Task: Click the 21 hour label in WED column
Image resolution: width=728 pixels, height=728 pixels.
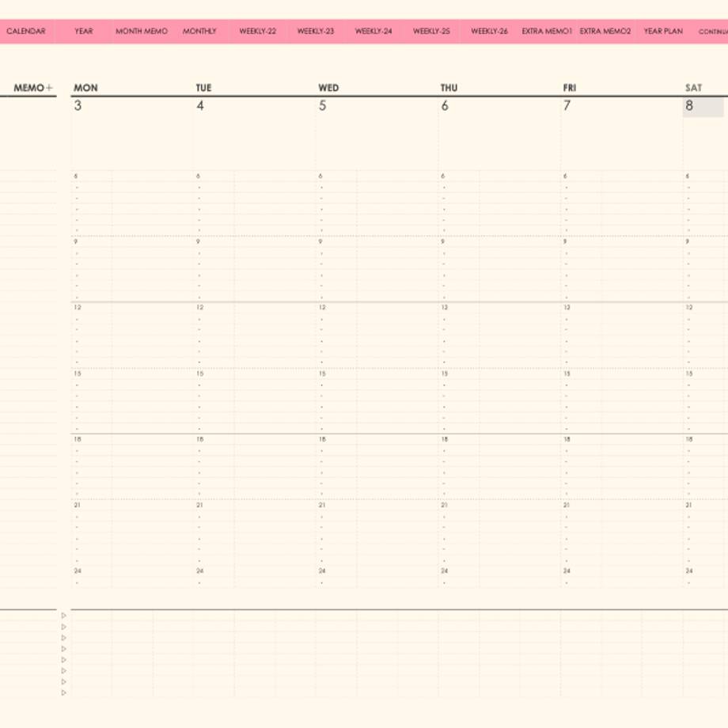Action: tap(322, 505)
